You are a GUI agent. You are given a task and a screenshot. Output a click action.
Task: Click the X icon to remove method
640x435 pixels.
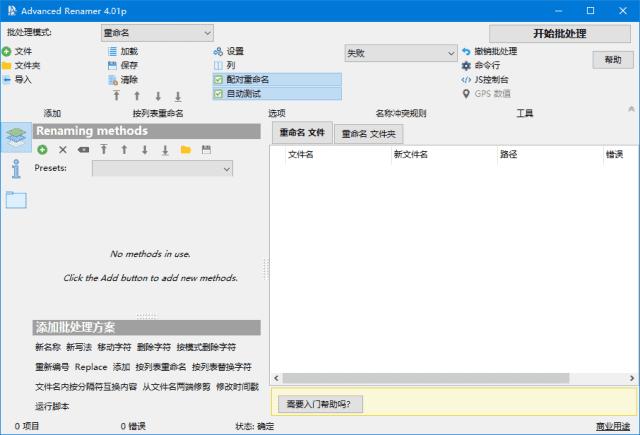point(62,149)
